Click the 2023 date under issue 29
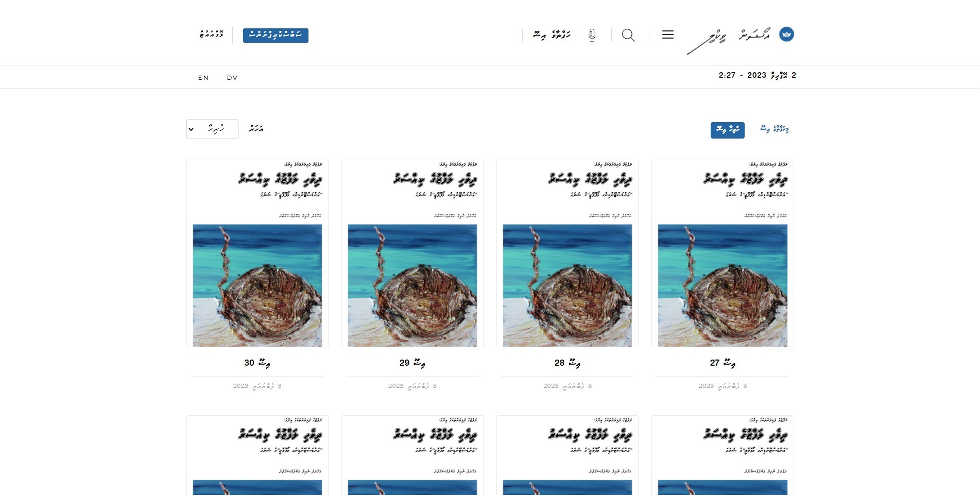Image resolution: width=980 pixels, height=495 pixels. pos(412,386)
